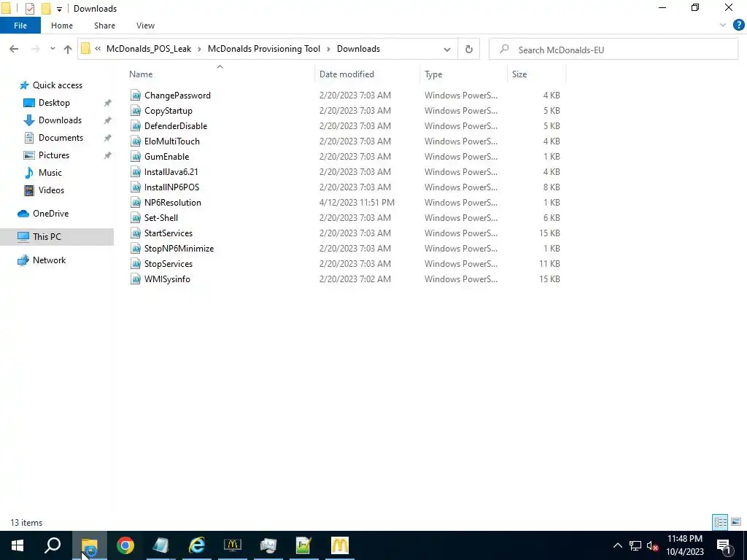Screen dimensions: 747x560
Task: Sort by the Size column header
Action: pyautogui.click(x=519, y=74)
